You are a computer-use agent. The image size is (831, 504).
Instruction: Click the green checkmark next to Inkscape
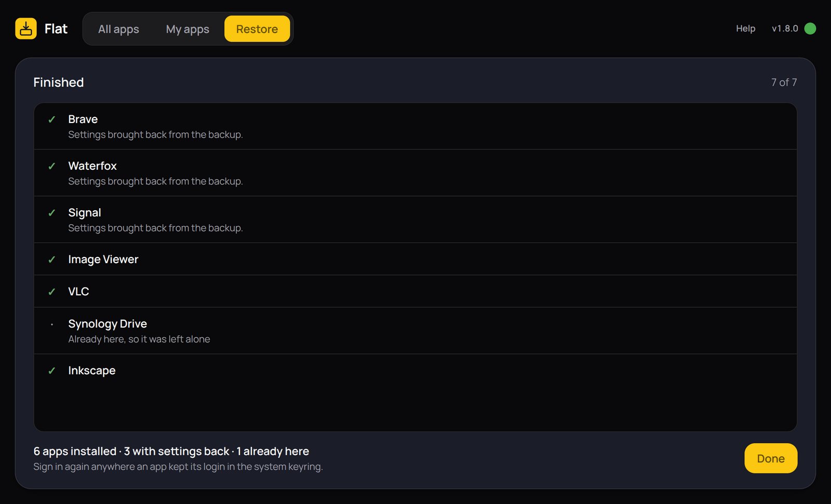pos(52,371)
